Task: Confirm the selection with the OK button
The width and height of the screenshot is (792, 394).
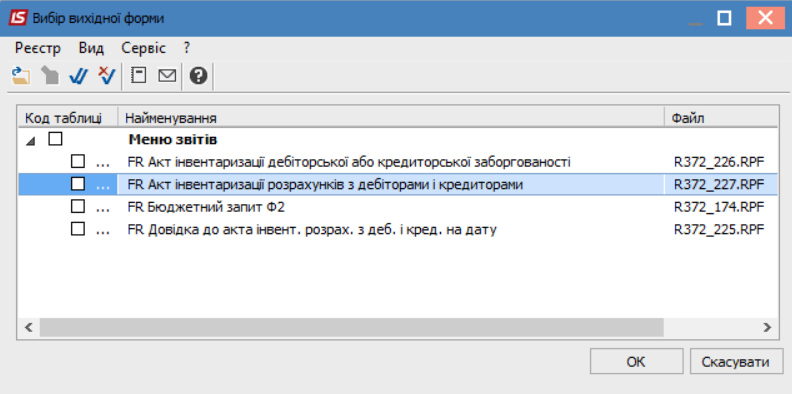Action: point(636,362)
